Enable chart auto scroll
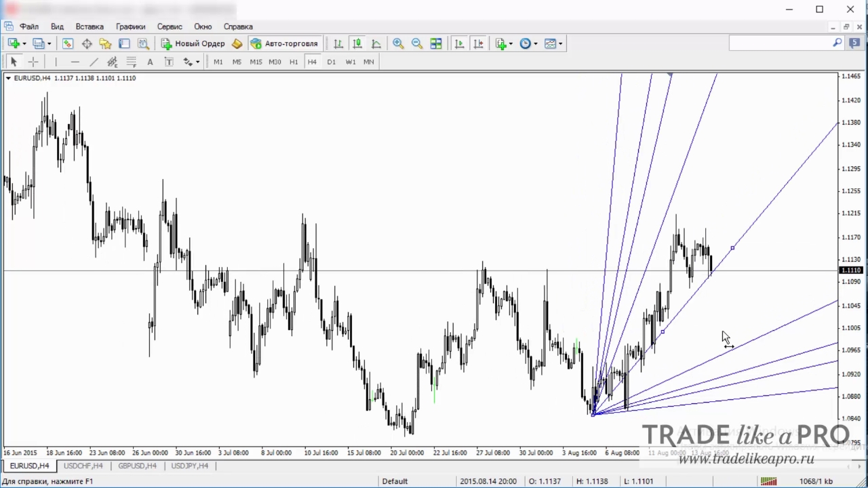The image size is (868, 488). point(459,43)
